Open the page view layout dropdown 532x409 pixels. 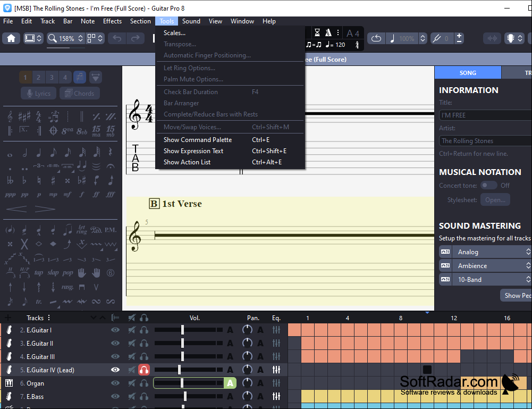95,38
